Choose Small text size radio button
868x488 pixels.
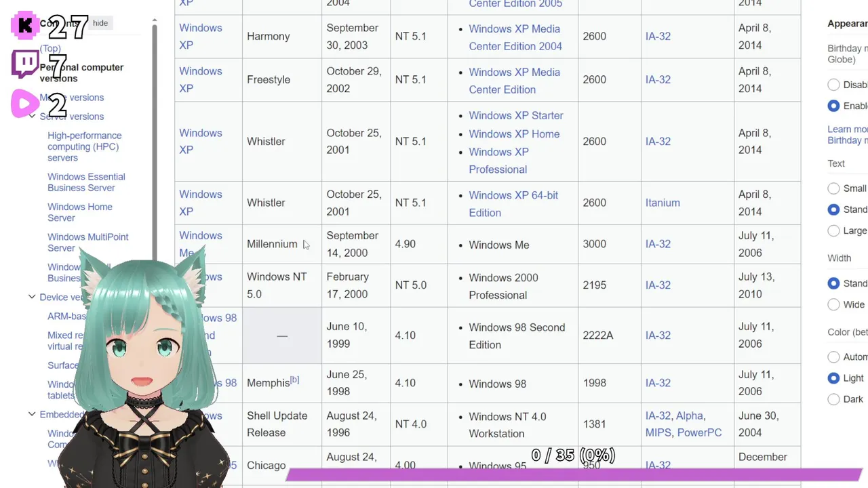(833, 188)
